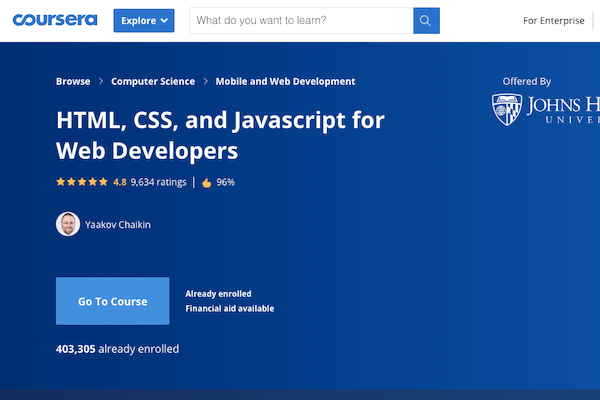
Task: Click the Already enrolled text
Action: [x=218, y=294]
